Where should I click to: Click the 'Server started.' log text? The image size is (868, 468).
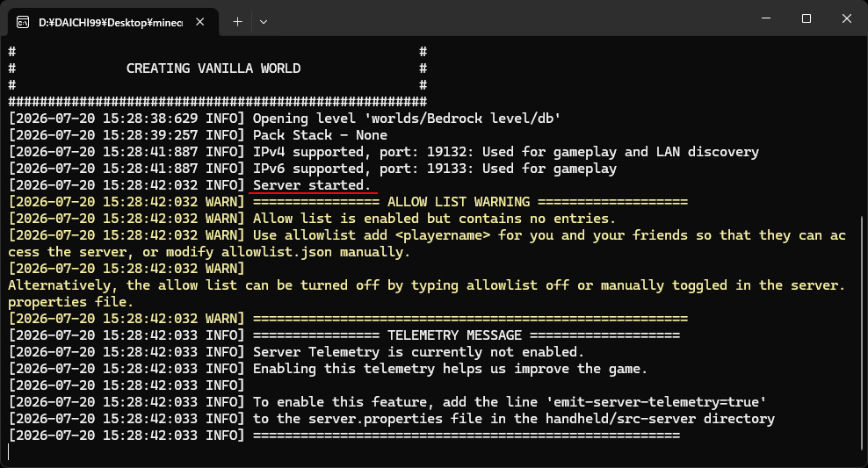(312, 184)
